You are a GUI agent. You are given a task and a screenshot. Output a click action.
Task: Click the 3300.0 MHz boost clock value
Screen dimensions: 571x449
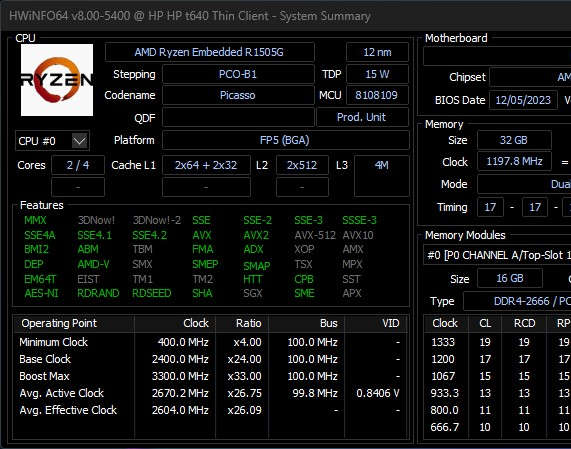click(180, 376)
